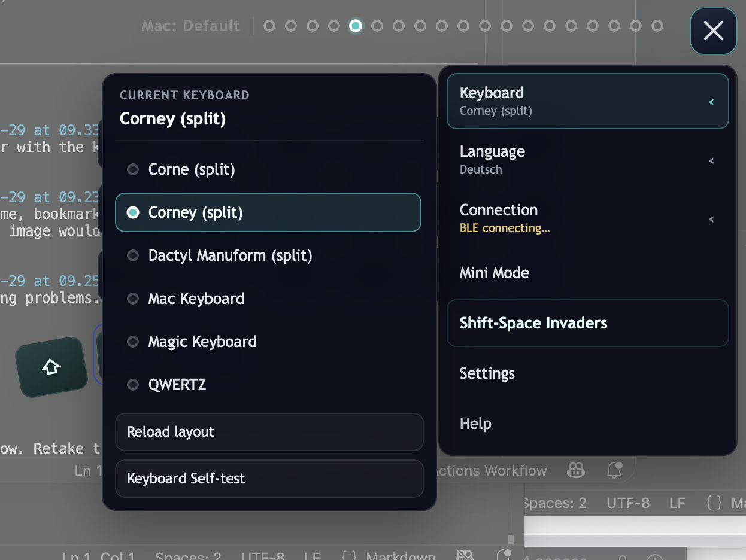This screenshot has height=560, width=746.
Task: Switch to the QWERTZ keyboard layout
Action: (x=268, y=385)
